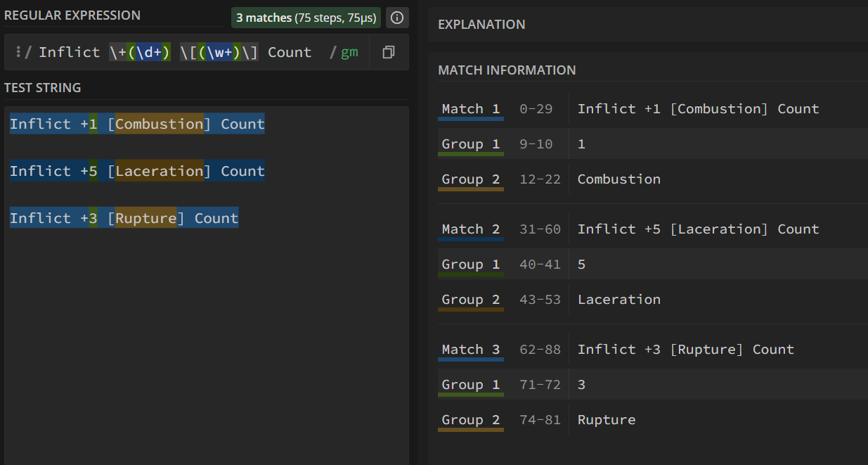Click the (\w+) capture group in regex
The height and width of the screenshot is (465, 868).
(220, 52)
